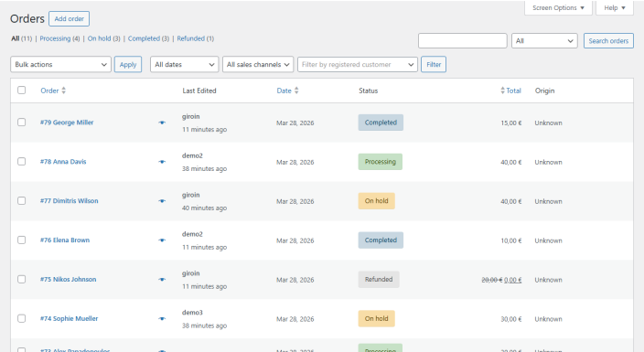Click Apply for bulk actions

pos(128,65)
